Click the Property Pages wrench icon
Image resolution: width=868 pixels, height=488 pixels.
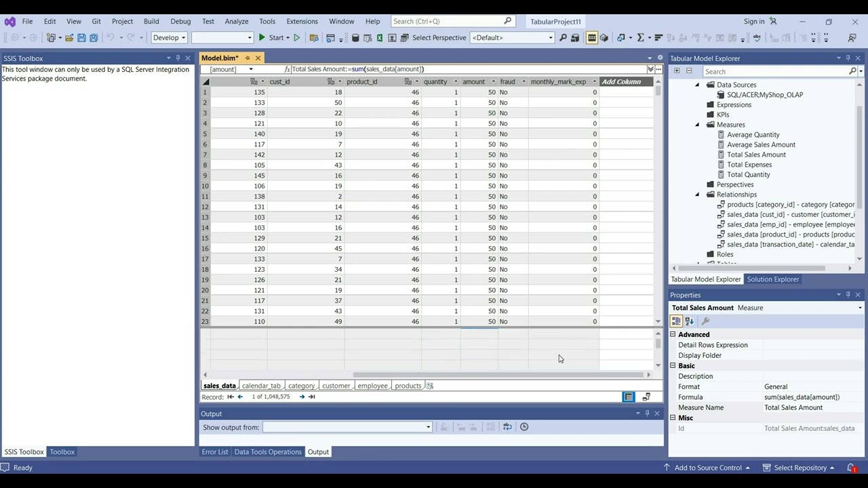(705, 321)
